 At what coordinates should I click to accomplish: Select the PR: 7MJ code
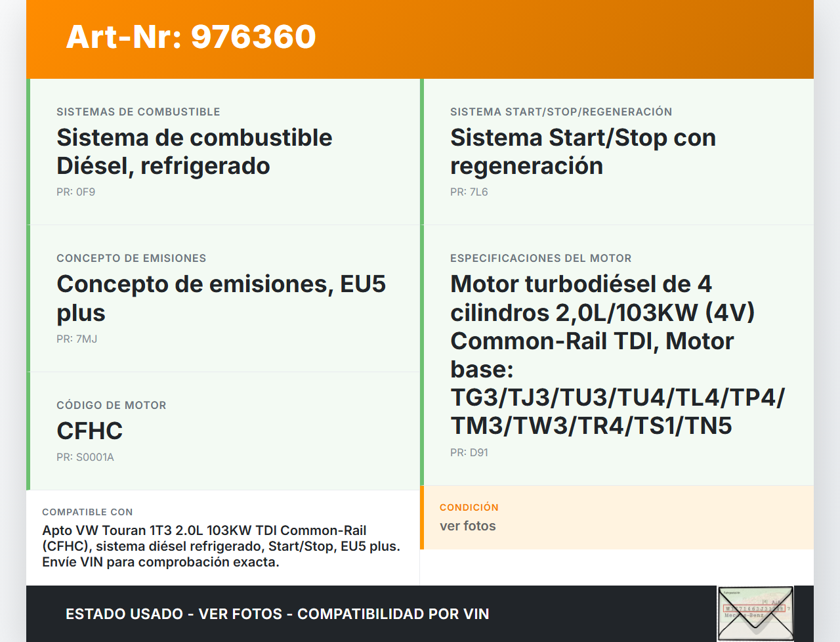[77, 339]
